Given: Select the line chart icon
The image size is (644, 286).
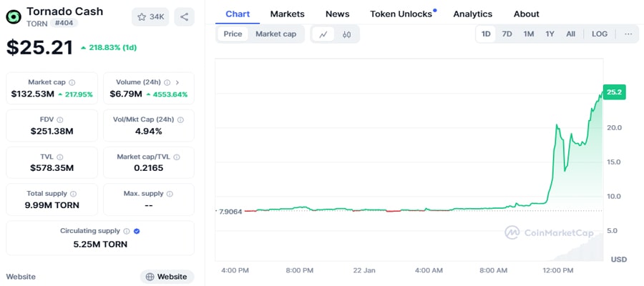Looking at the screenshot, I should [x=323, y=34].
